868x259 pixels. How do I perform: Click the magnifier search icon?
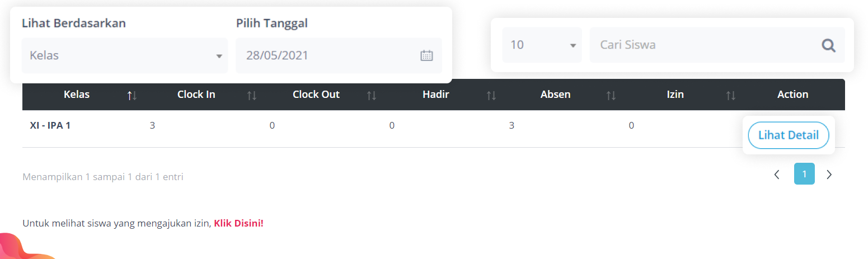coord(828,45)
